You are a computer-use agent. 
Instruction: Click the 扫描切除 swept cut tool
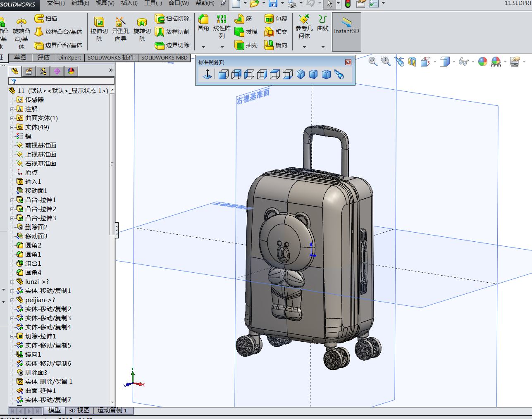pyautogui.click(x=172, y=19)
